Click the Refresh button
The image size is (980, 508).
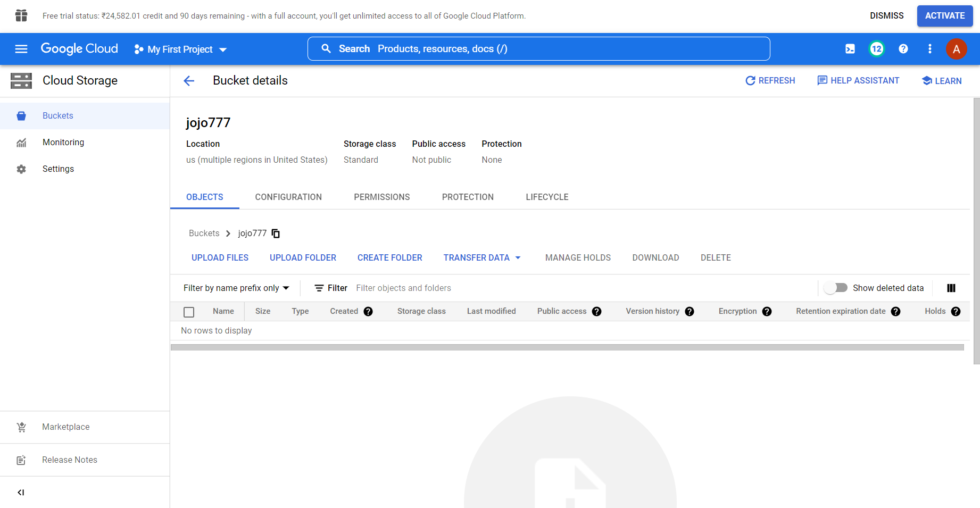[770, 81]
